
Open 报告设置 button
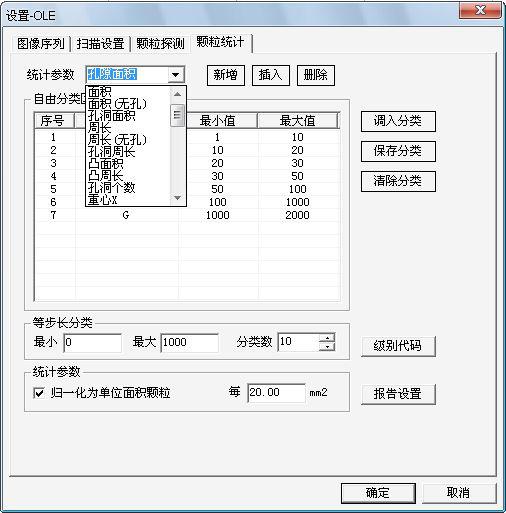click(x=398, y=394)
